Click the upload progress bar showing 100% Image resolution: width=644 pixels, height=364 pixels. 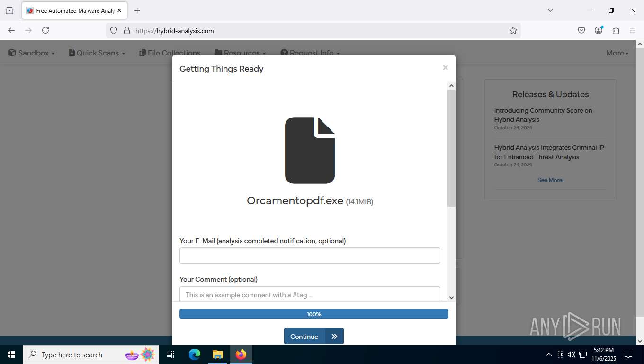313,314
